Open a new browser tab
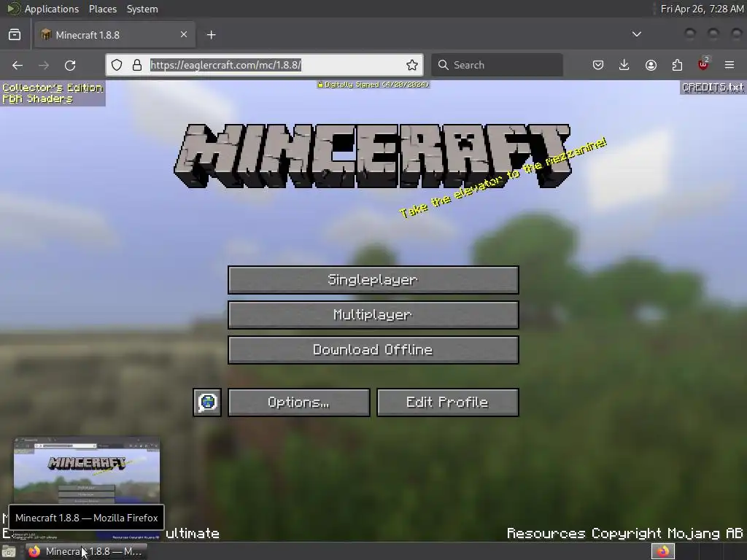Image resolution: width=747 pixels, height=560 pixels. (x=212, y=35)
